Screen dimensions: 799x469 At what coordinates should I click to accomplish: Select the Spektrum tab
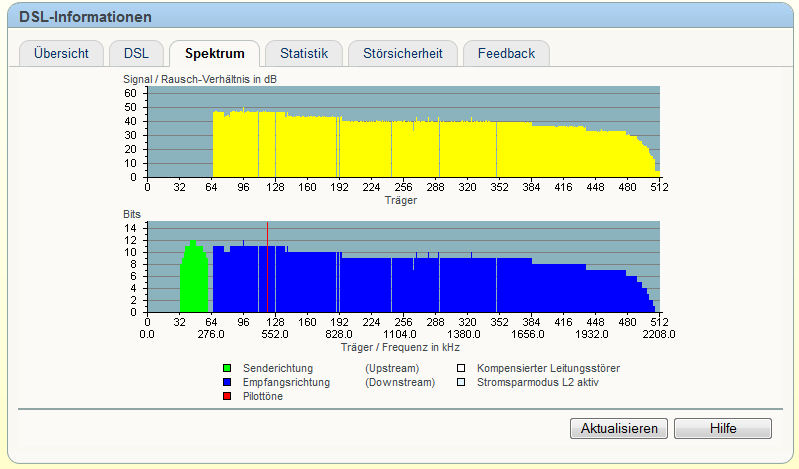pyautogui.click(x=214, y=54)
